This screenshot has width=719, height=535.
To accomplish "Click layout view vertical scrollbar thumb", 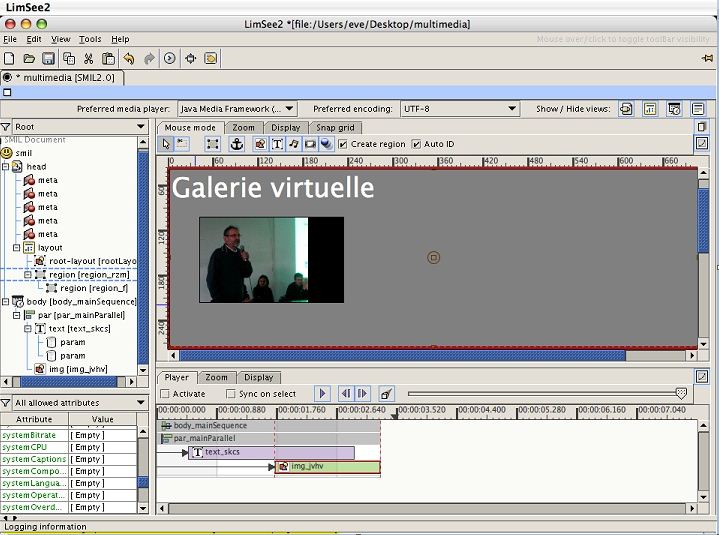I will click(x=703, y=221).
